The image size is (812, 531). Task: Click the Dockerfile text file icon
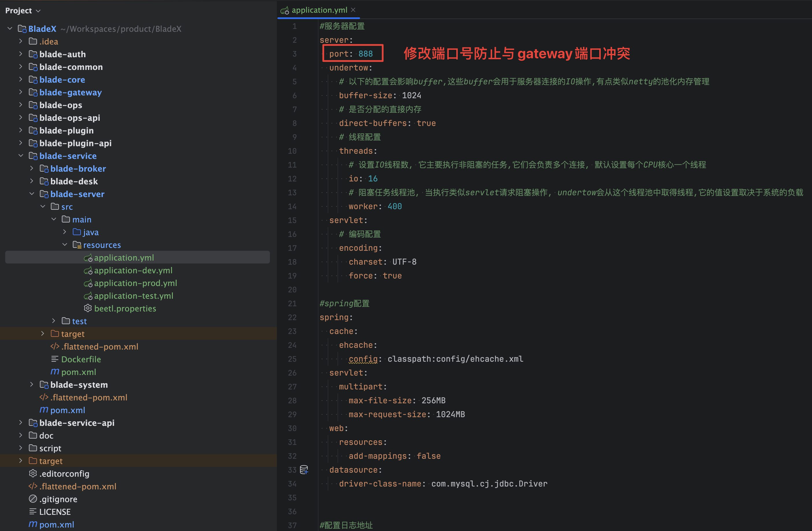(x=55, y=359)
